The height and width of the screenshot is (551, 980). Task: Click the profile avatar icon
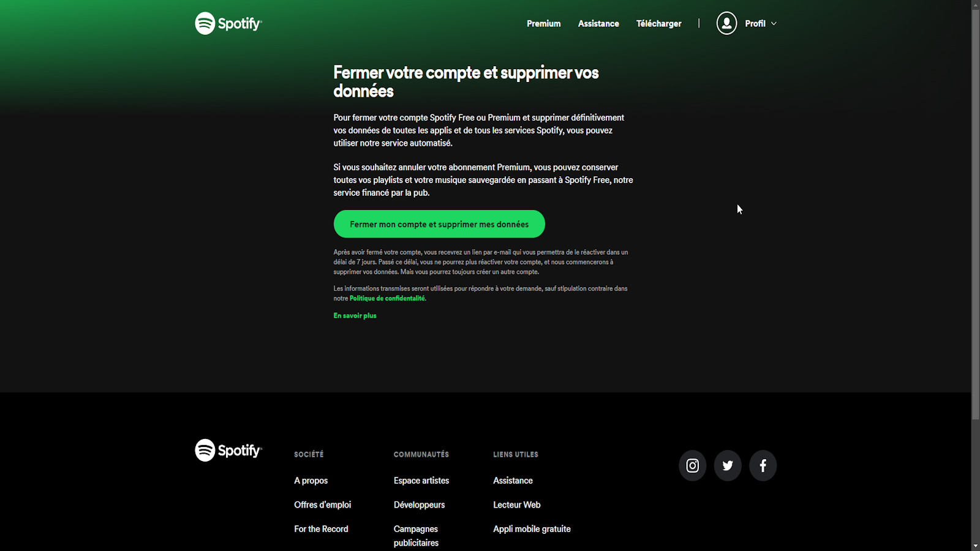pyautogui.click(x=726, y=23)
